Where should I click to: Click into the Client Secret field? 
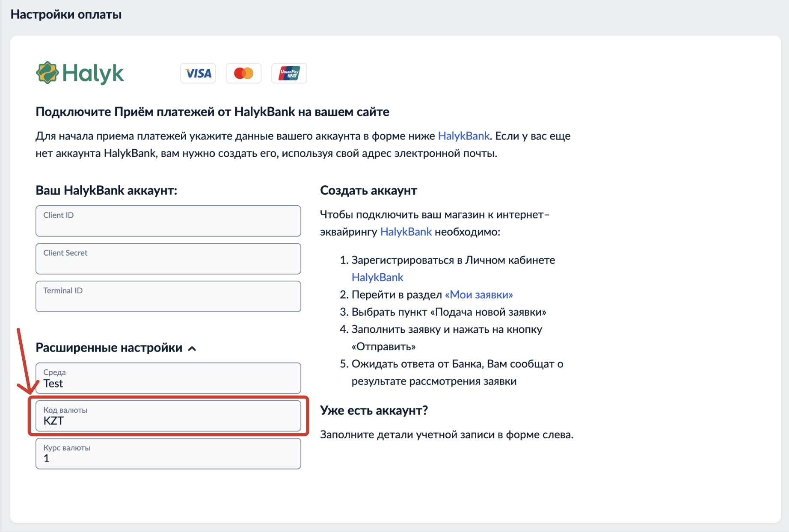[x=168, y=259]
